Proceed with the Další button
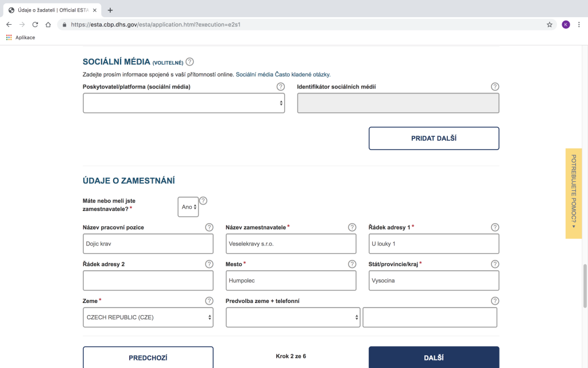Viewport: 588px width, 368px height. [434, 357]
